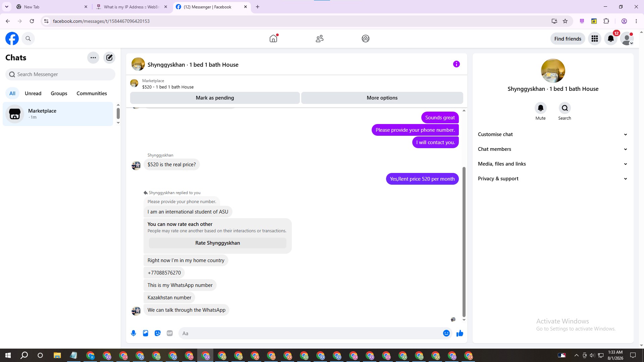Open the account profile avatar menu
The width and height of the screenshot is (644, 362).
[x=627, y=39]
